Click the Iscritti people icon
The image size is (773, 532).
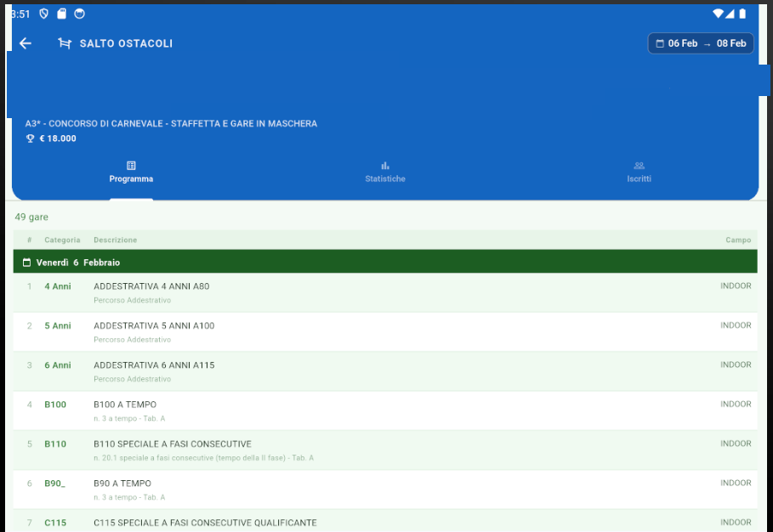tap(639, 166)
